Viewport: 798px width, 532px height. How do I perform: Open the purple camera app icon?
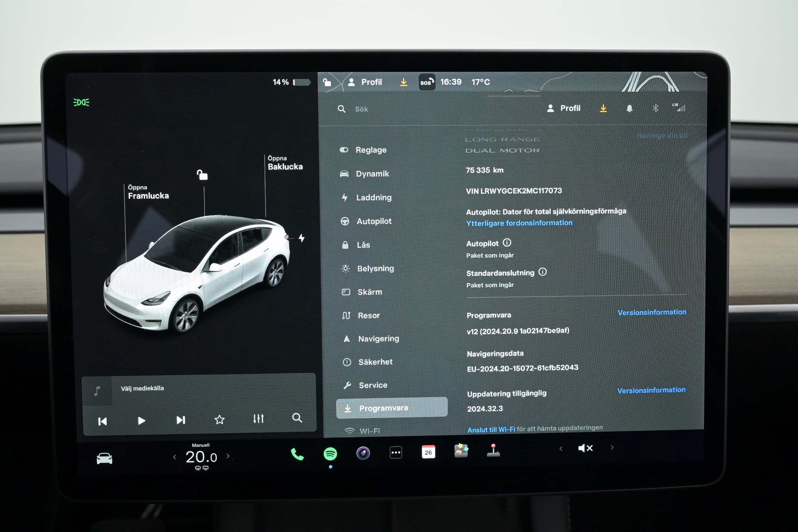[x=363, y=453]
